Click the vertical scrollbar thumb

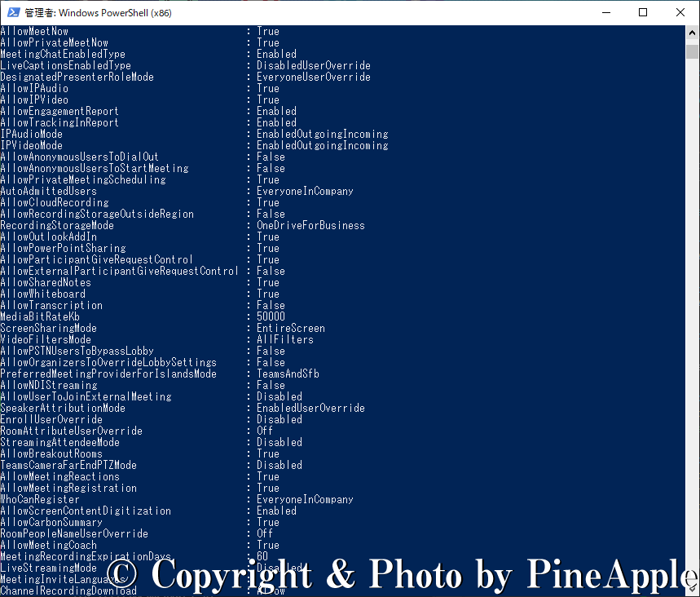tap(692, 52)
